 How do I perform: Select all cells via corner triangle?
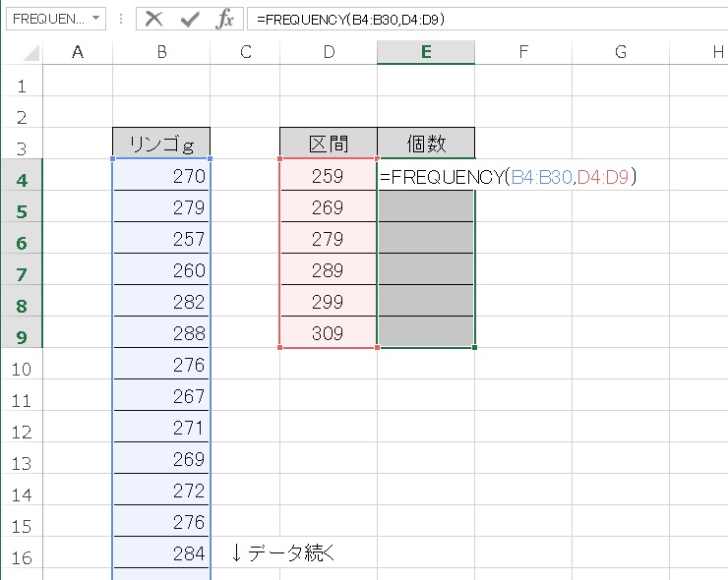click(31, 52)
